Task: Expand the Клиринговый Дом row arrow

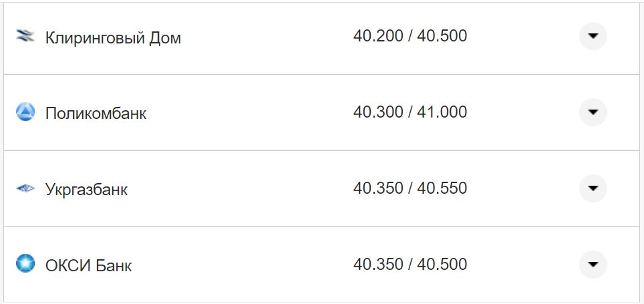Action: [x=593, y=36]
